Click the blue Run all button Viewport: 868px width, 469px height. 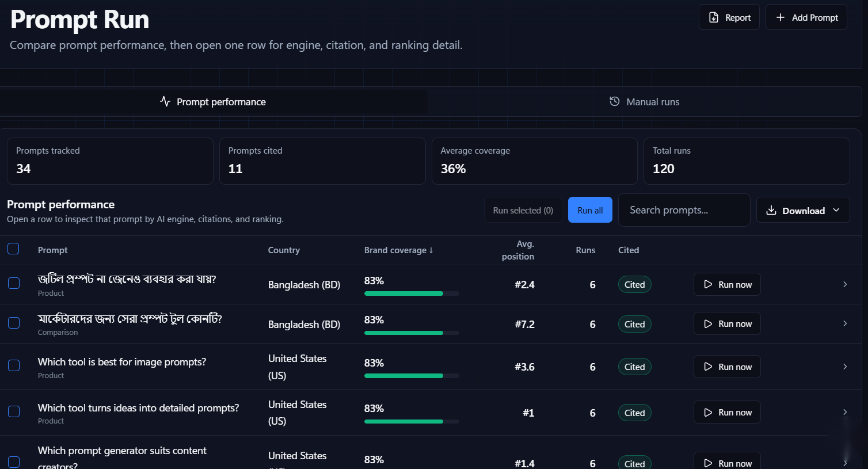click(x=590, y=210)
